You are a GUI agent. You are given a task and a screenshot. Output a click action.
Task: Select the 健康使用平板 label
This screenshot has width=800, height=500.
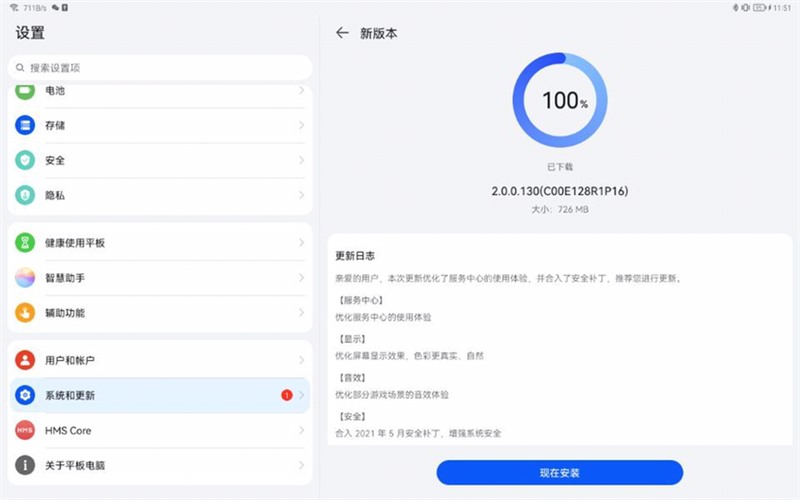click(x=75, y=243)
